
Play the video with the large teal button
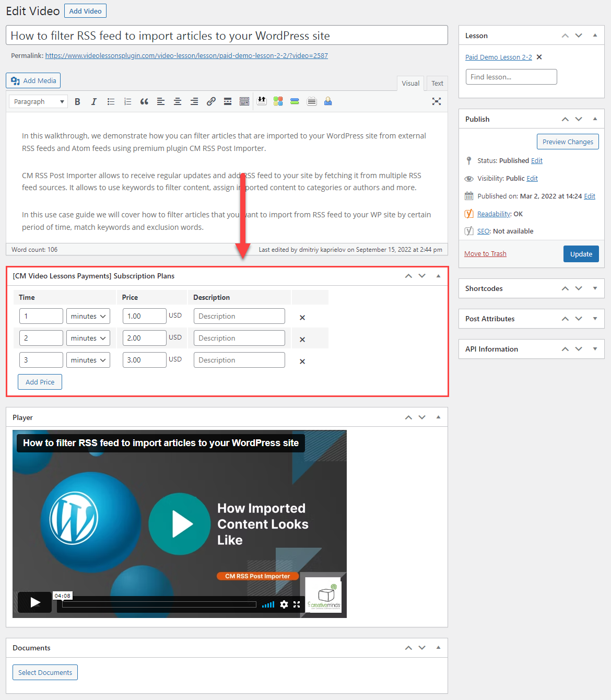[180, 524]
